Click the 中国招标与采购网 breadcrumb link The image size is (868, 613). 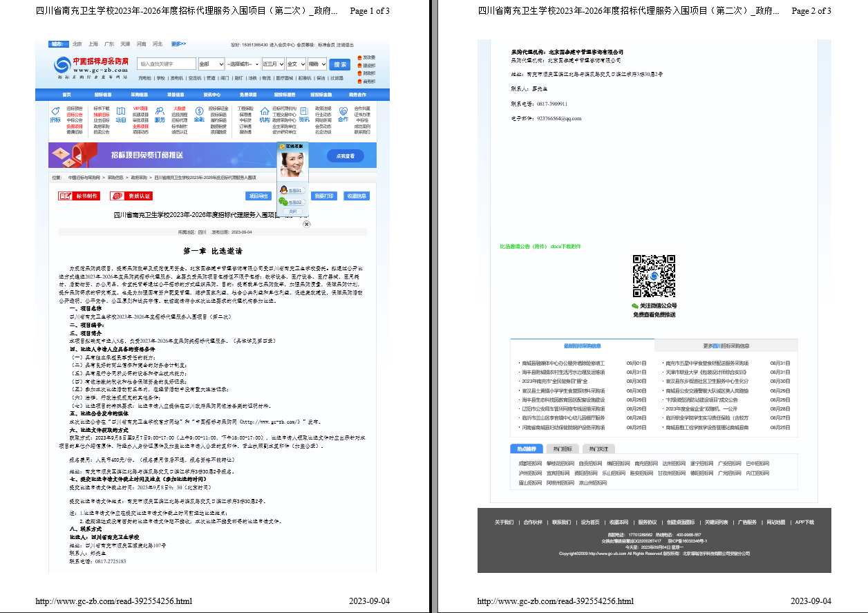point(84,178)
